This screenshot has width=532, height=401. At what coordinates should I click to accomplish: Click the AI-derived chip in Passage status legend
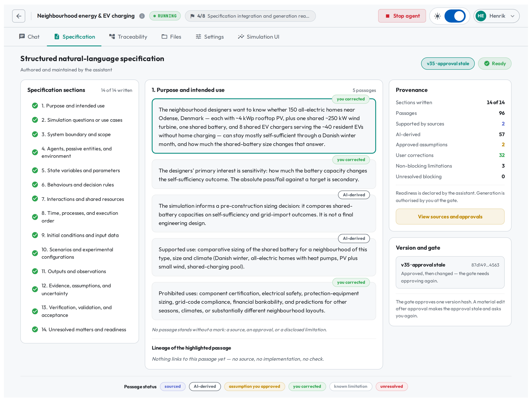pos(205,386)
